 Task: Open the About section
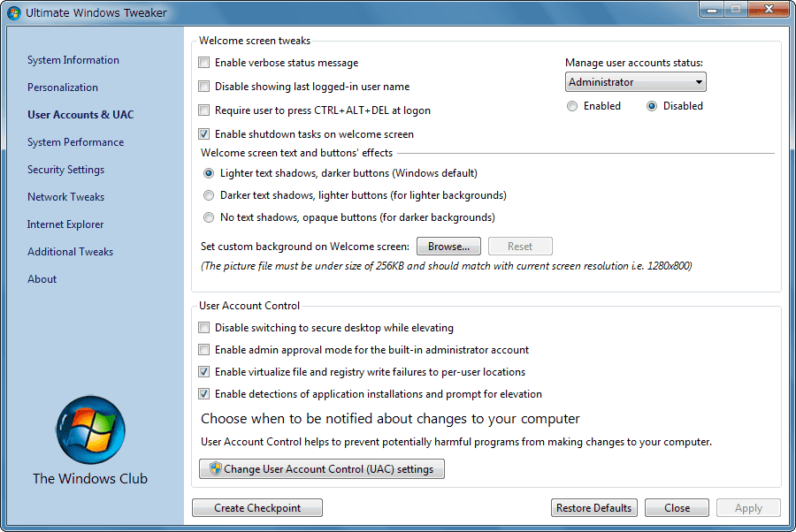tap(42, 279)
